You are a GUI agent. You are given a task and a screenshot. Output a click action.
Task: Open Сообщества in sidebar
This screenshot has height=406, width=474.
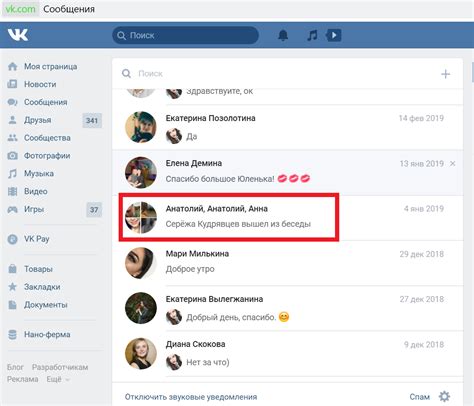pyautogui.click(x=47, y=138)
